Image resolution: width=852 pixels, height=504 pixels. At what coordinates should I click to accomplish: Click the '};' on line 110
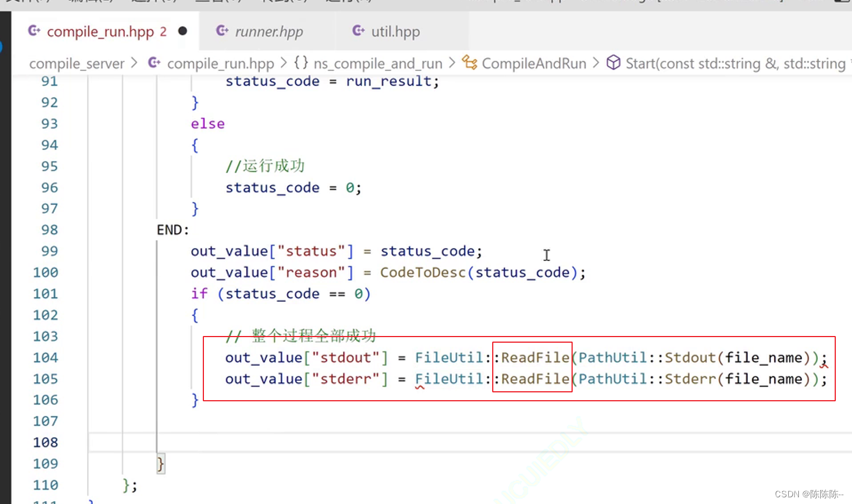[x=130, y=485]
